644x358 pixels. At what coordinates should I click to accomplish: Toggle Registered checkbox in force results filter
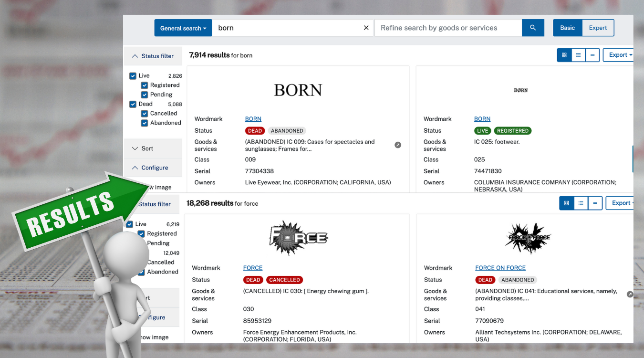click(141, 234)
